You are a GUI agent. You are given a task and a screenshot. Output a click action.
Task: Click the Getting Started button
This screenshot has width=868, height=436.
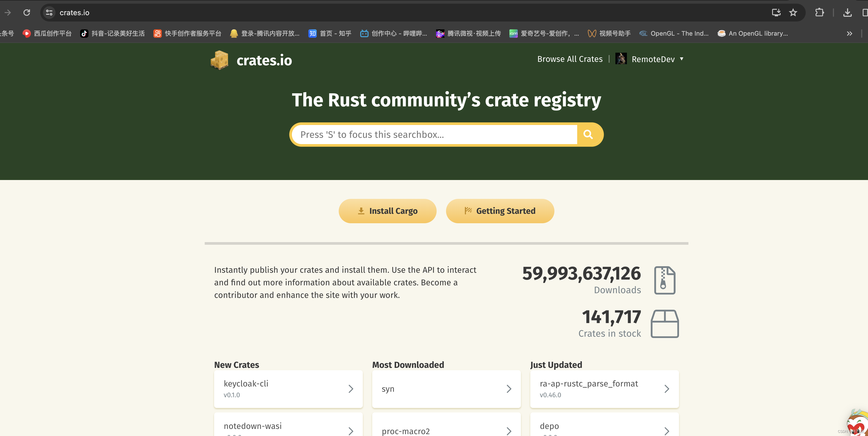pyautogui.click(x=500, y=211)
